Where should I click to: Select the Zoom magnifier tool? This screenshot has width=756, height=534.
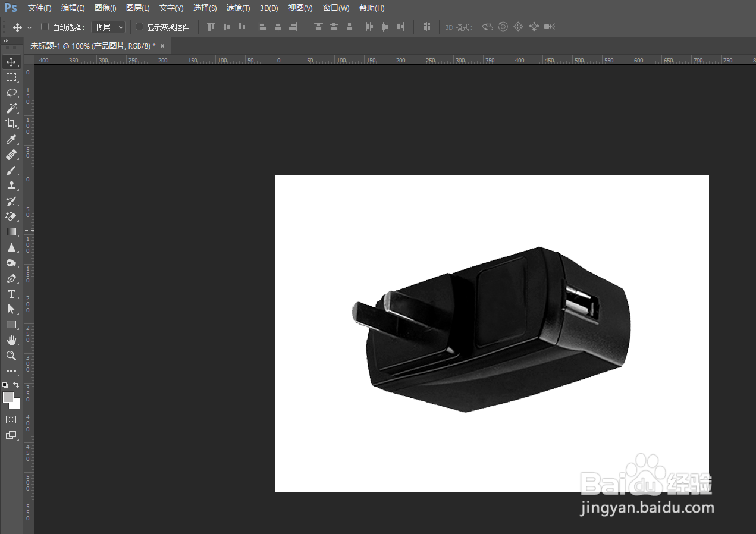click(x=11, y=356)
